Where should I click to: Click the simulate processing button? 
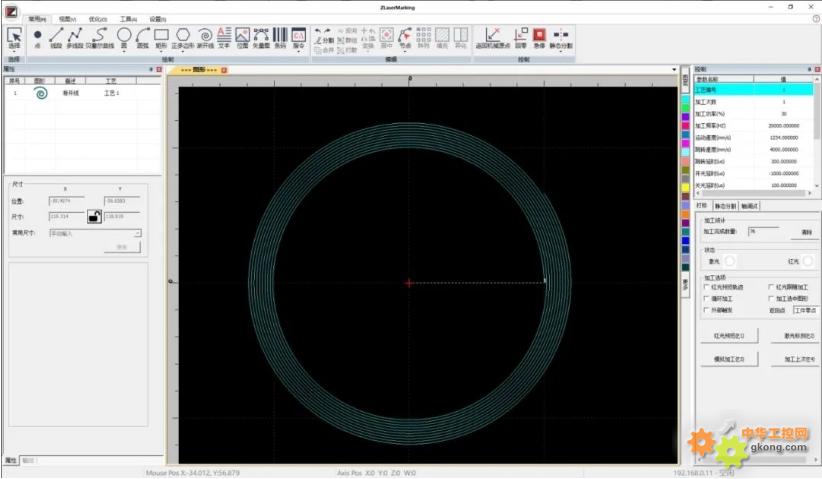tap(729, 359)
